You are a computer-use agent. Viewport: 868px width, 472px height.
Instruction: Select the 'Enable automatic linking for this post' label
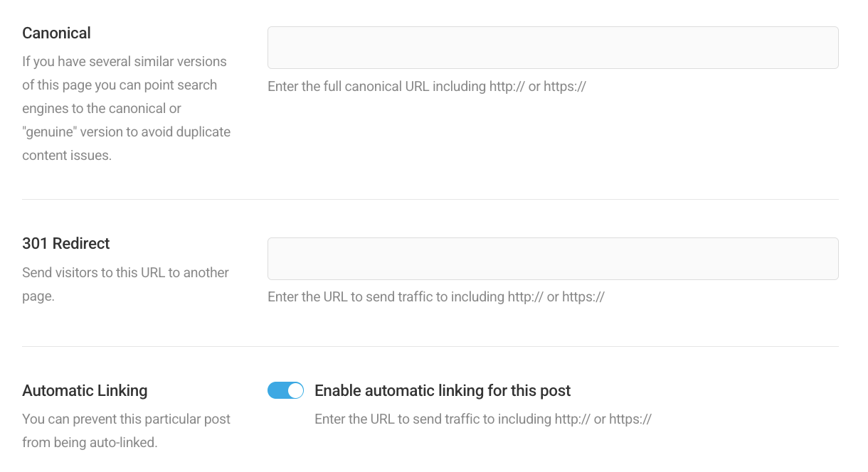point(442,390)
